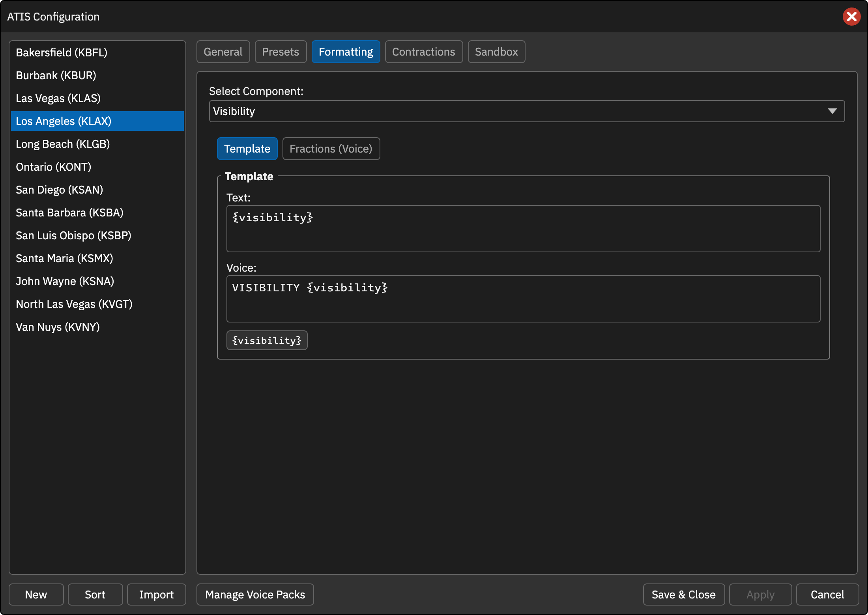The image size is (868, 615).
Task: Open the Visibility component combo box
Action: pyautogui.click(x=527, y=111)
